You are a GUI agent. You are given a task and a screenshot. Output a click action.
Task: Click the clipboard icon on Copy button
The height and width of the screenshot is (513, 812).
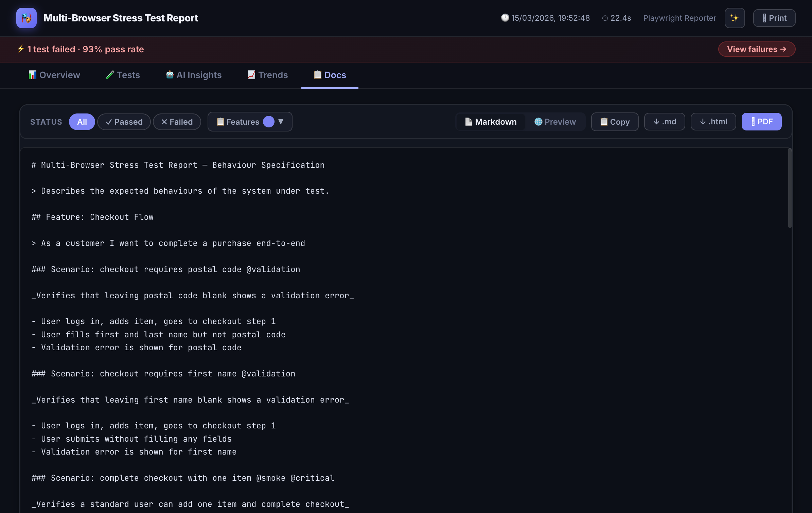point(604,122)
